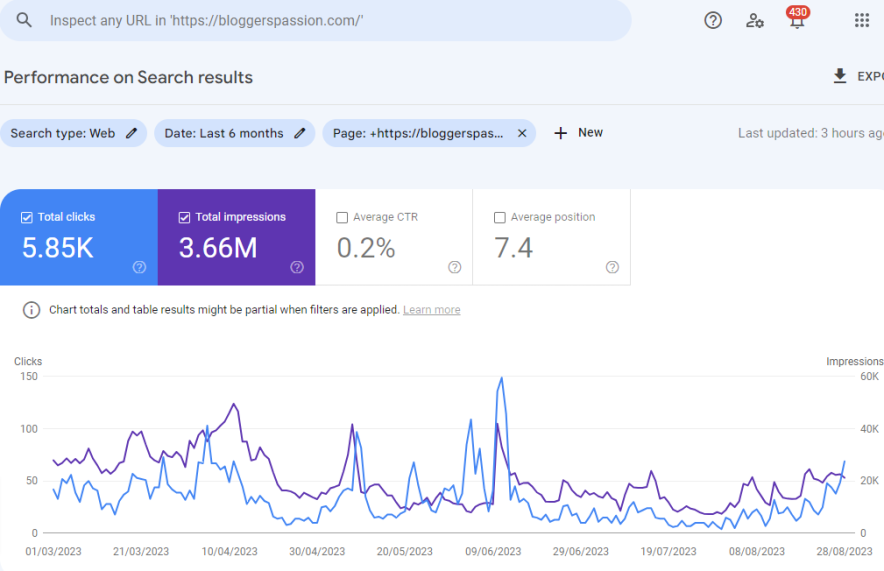This screenshot has width=884, height=571.
Task: Click the Average position help icon
Action: pos(612,267)
